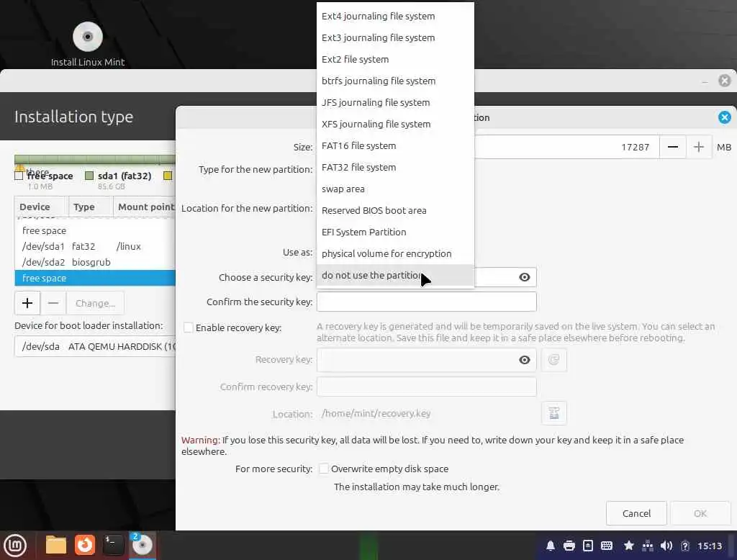Launch the file manager from the taskbar
Viewport: 737px width, 560px height.
pos(56,546)
